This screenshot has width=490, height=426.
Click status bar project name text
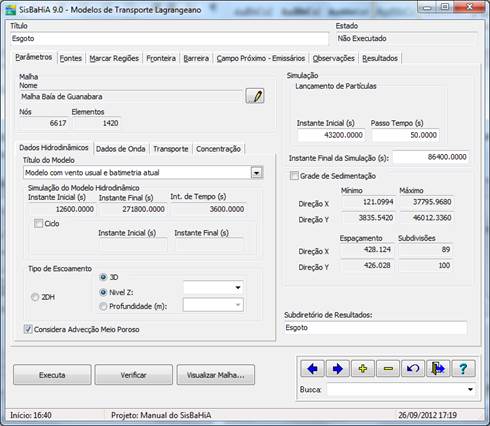point(161,415)
